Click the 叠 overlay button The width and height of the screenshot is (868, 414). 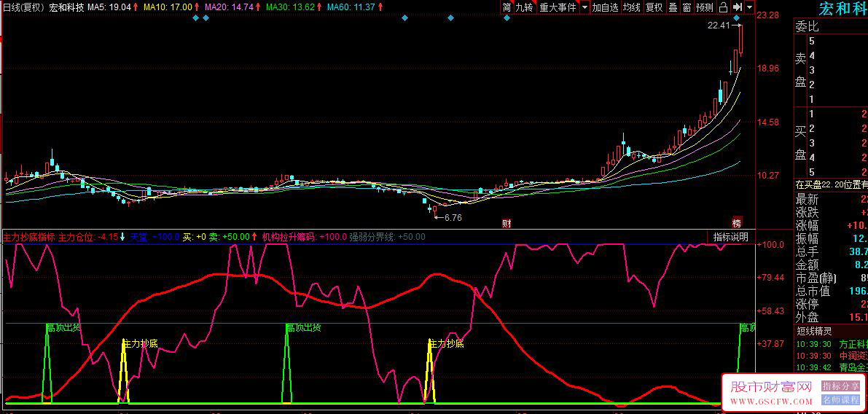(673, 7)
